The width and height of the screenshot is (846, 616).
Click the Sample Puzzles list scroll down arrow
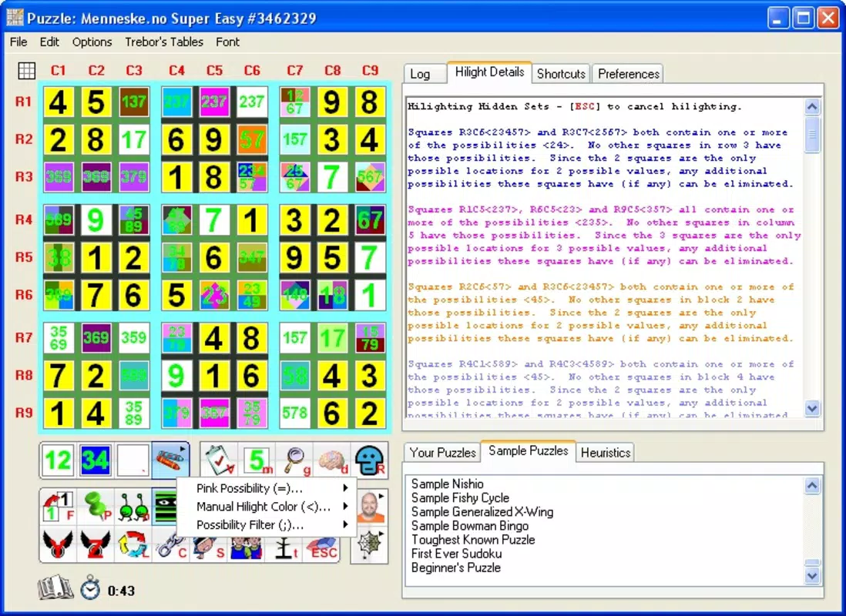click(x=812, y=575)
